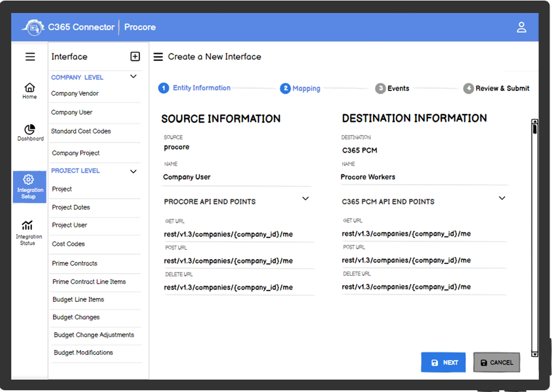The image size is (553, 392).
Task: Select Budget Change Adjustments
Action: coord(94,335)
